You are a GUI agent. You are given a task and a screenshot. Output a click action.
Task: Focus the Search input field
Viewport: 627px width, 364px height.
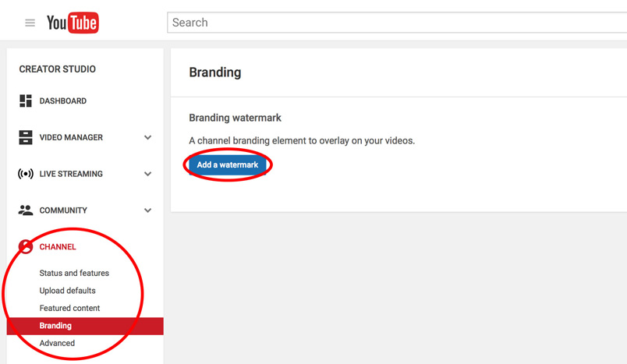point(397,23)
